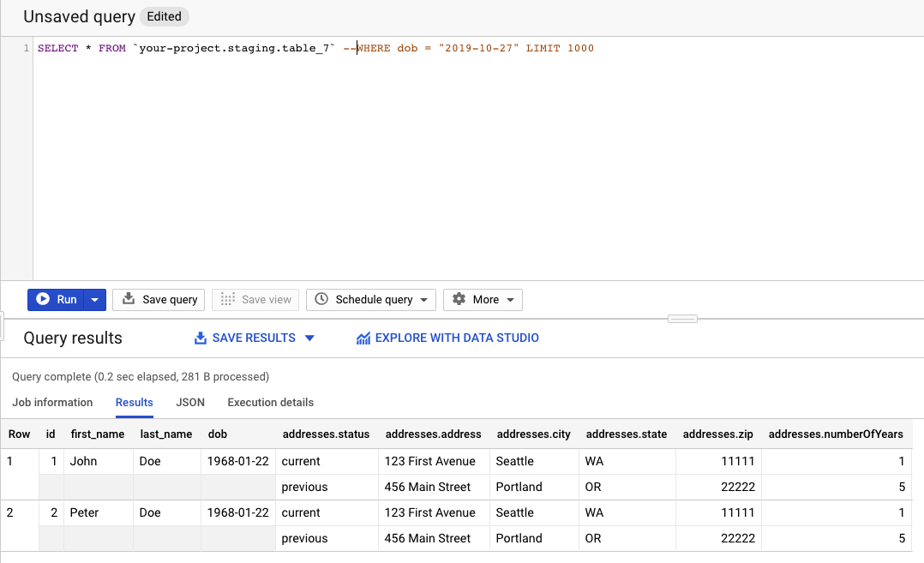Screen dimensions: 924x563
Task: Expand the More dropdown arrow
Action: coord(511,300)
